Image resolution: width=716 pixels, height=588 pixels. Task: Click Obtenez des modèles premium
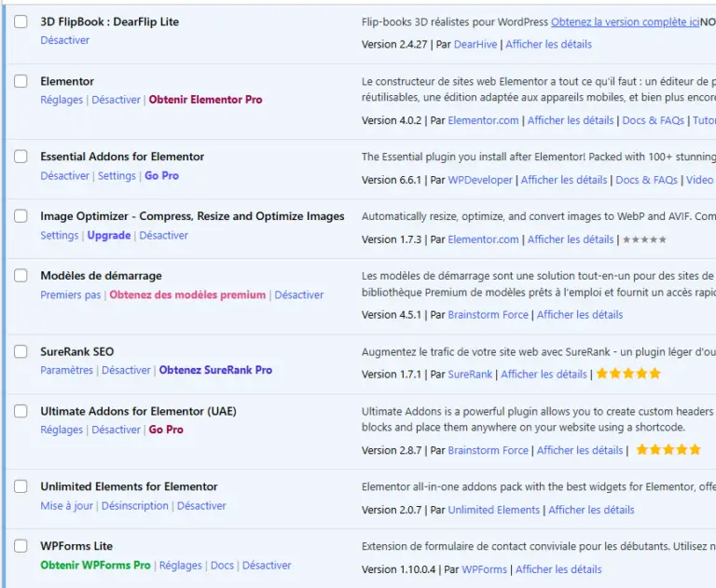187,294
